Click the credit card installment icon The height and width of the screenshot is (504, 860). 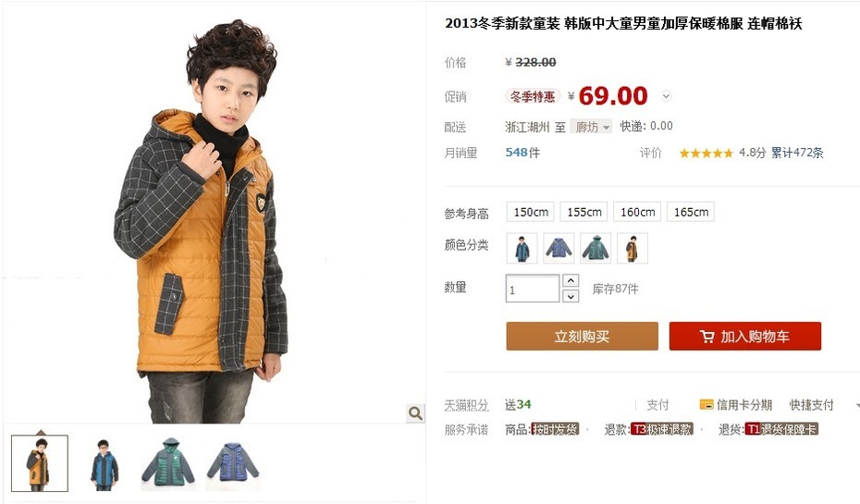(706, 405)
